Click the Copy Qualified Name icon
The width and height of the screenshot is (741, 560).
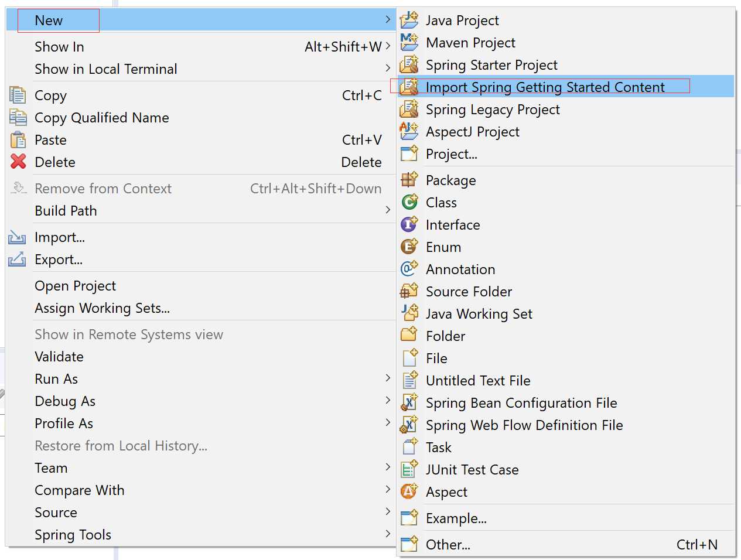(18, 117)
